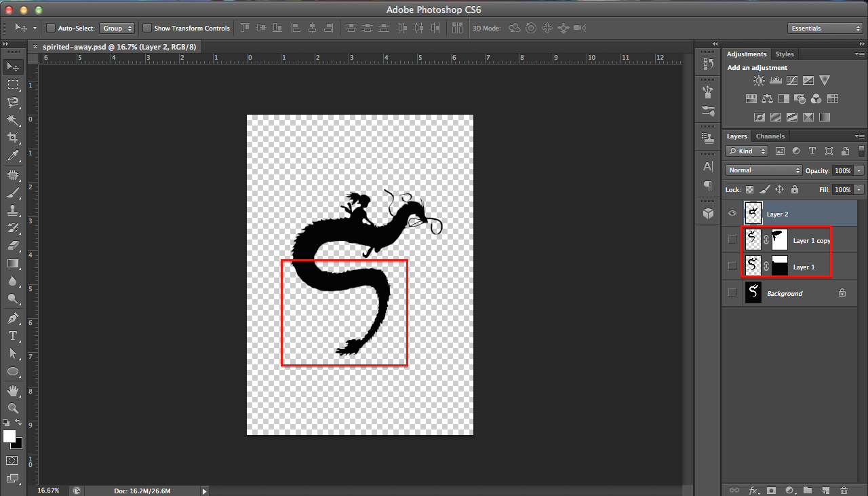868x496 pixels.
Task: Add a Photo Filter adjustment
Action: pos(800,99)
